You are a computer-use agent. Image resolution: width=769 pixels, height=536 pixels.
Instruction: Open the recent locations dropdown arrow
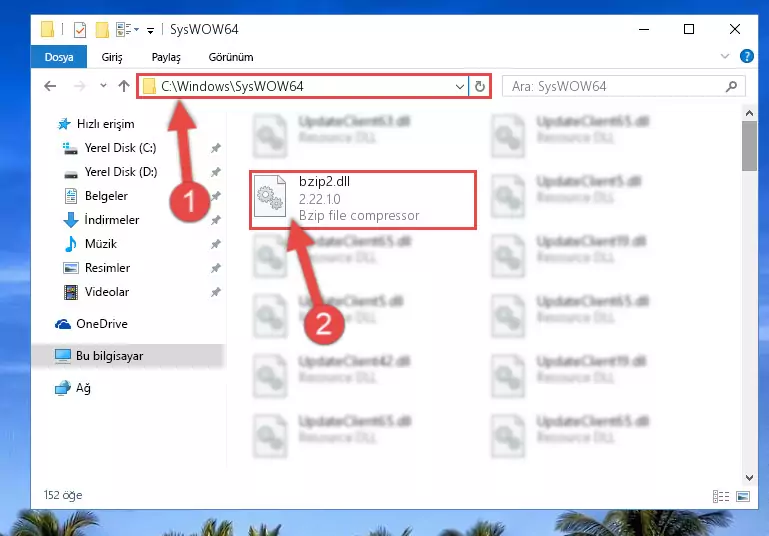[103, 86]
